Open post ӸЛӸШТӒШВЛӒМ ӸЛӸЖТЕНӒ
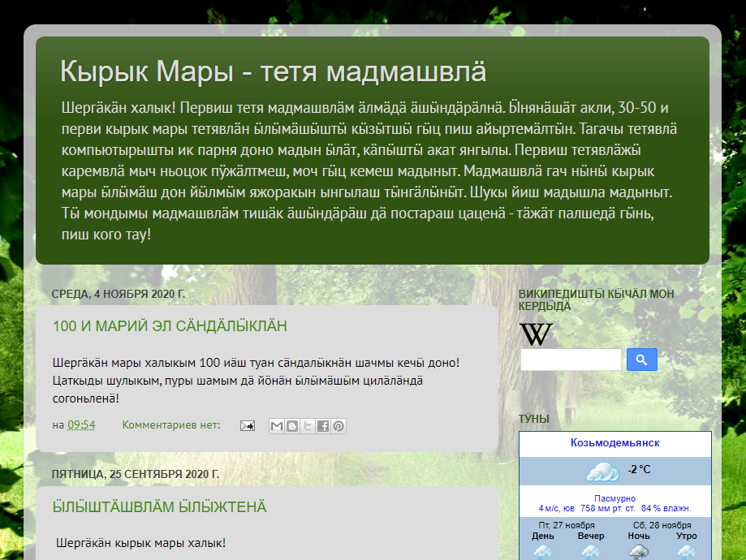 (x=159, y=507)
